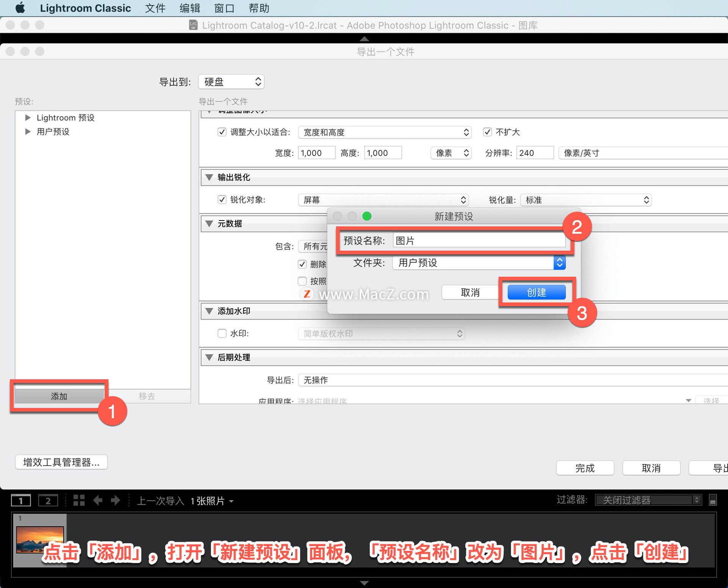Hide the filmstrip via bottom arrow
Viewport: 728px width, 588px height.
pos(364,583)
